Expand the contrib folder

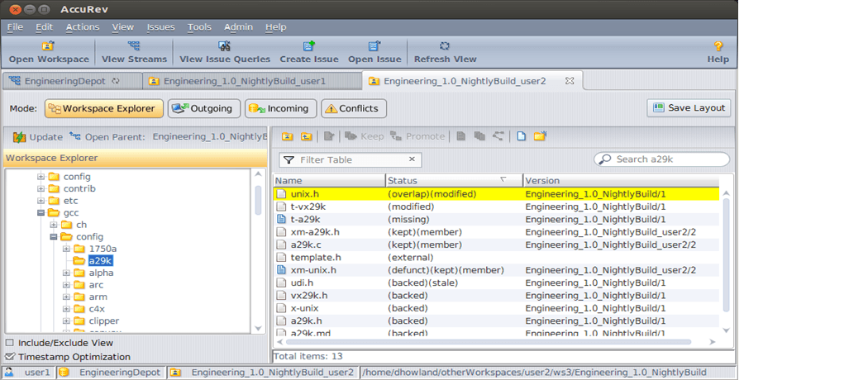(x=41, y=189)
